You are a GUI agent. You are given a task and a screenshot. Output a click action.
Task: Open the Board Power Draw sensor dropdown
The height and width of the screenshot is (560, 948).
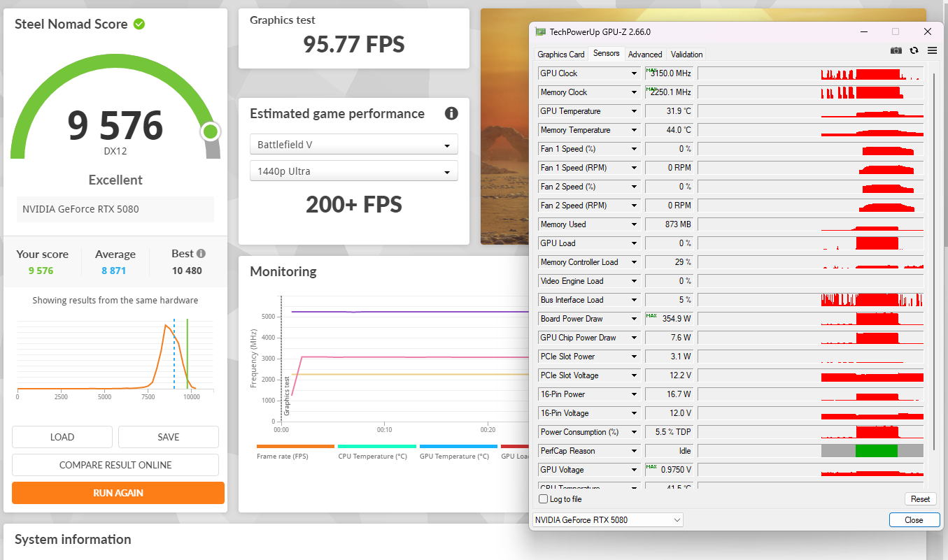[635, 319]
